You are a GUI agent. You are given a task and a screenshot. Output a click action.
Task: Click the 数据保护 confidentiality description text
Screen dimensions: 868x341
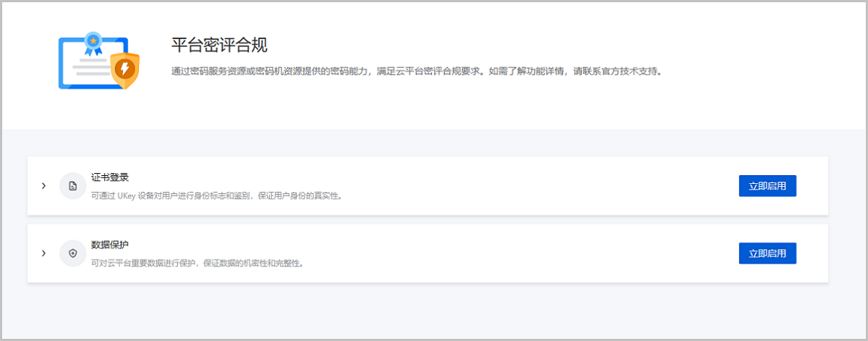[x=196, y=263]
